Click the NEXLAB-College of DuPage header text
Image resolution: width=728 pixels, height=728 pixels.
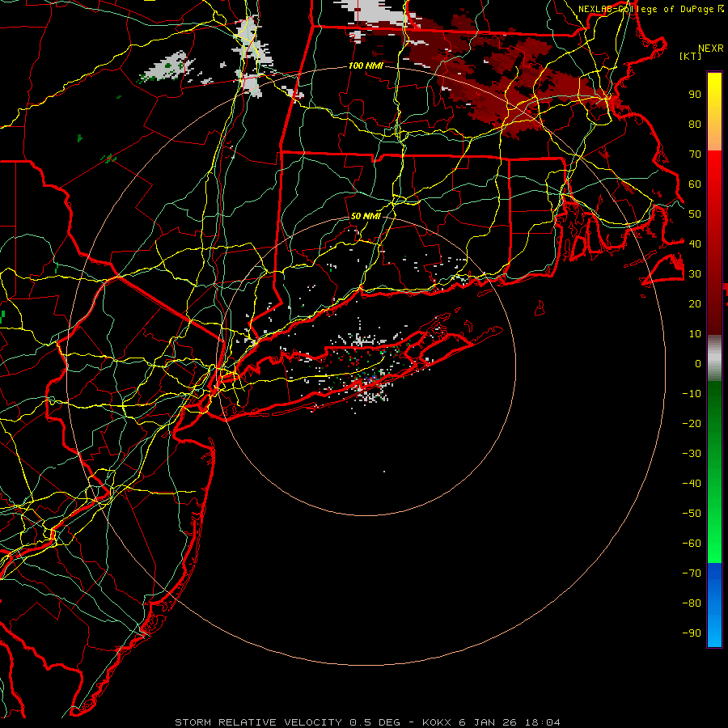[650, 9]
